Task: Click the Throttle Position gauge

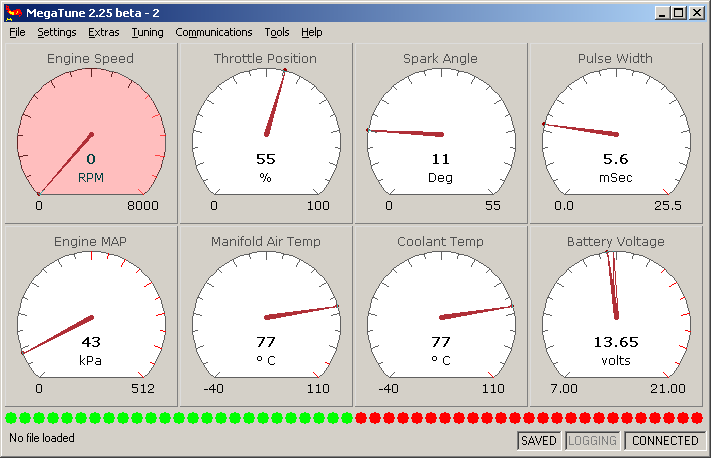Action: point(266,133)
